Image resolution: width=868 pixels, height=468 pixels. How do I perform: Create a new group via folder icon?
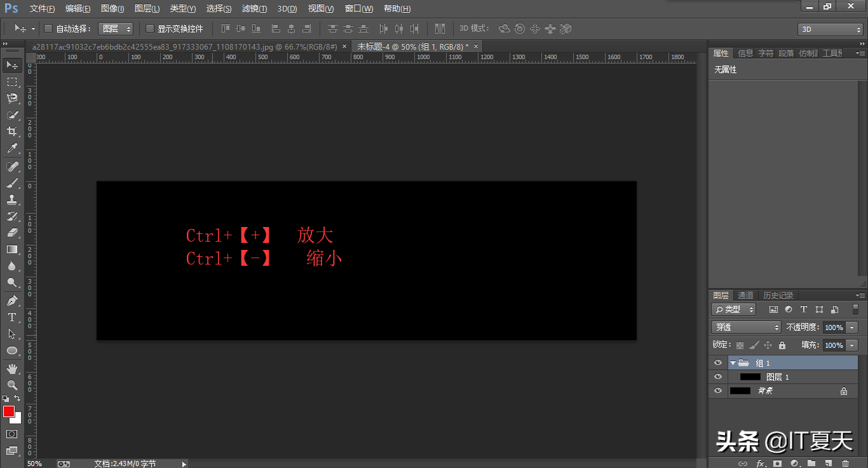click(x=811, y=464)
